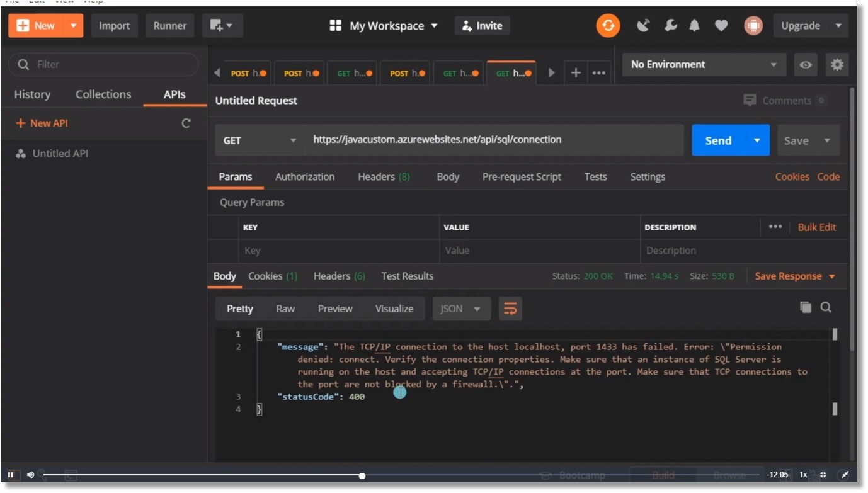Screen dimensions: 868x493
Task: Open the Send button dropdown arrow
Action: tap(757, 140)
